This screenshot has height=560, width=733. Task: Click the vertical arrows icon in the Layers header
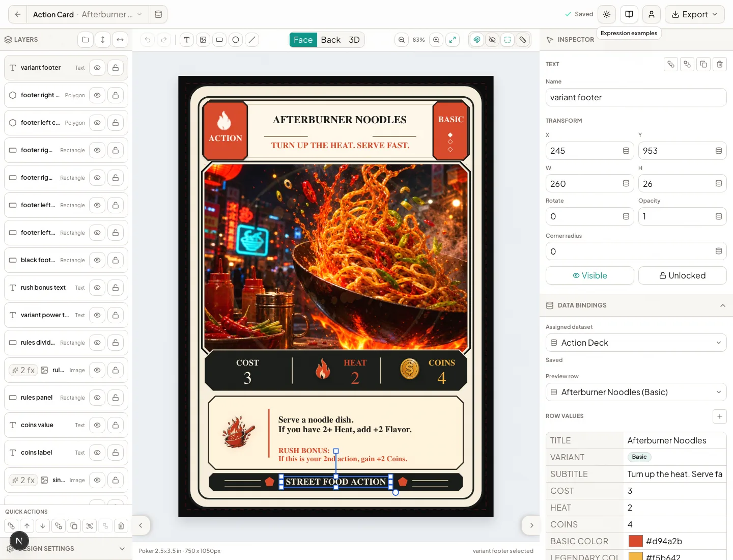[103, 40]
